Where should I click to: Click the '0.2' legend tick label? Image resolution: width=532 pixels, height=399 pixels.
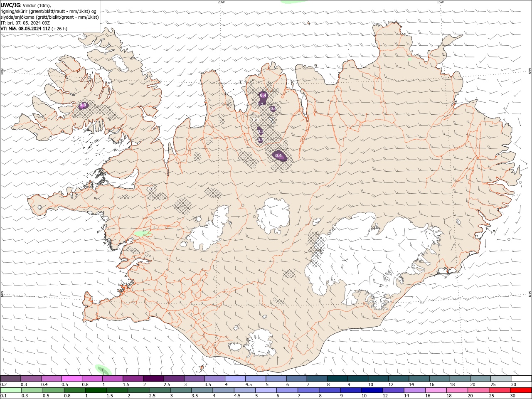(x=3, y=384)
